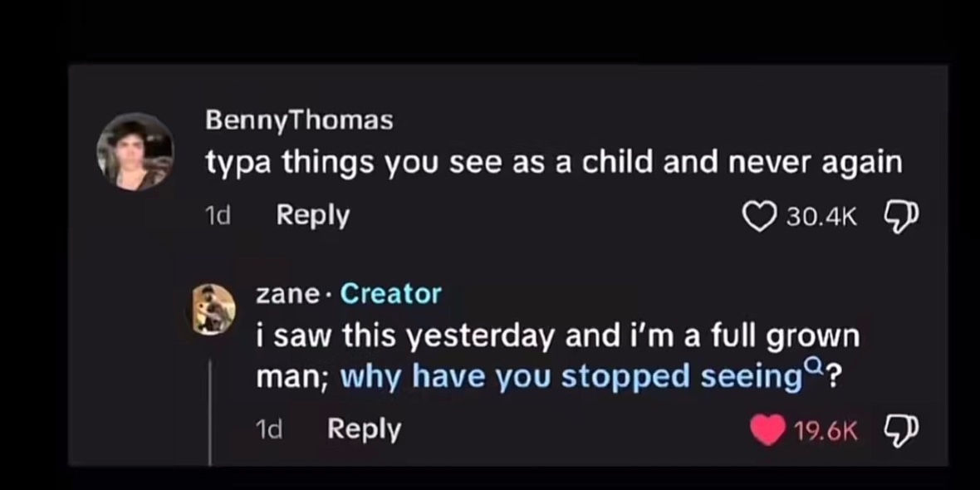The width and height of the screenshot is (980, 490).
Task: Click the 30.4K like count
Action: click(821, 218)
